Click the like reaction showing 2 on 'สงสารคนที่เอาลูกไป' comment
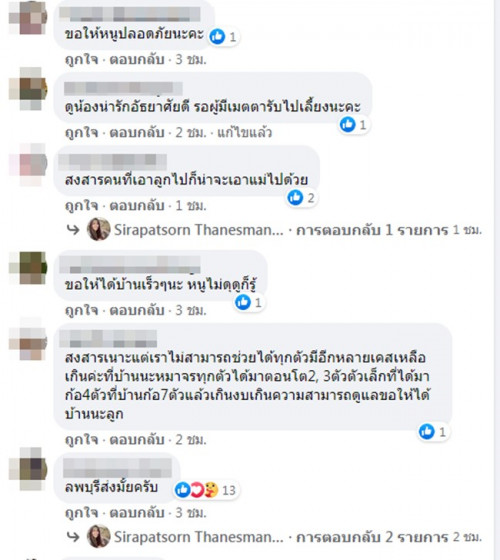 tap(302, 198)
